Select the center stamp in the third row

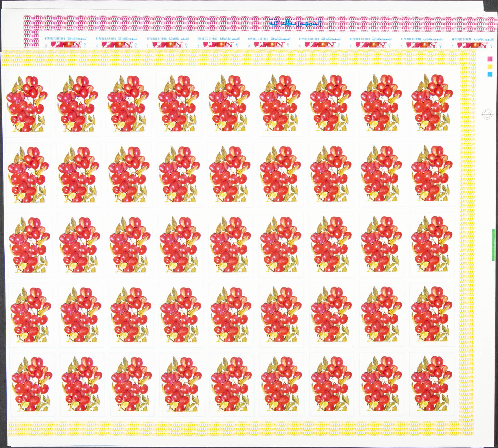[230, 245]
